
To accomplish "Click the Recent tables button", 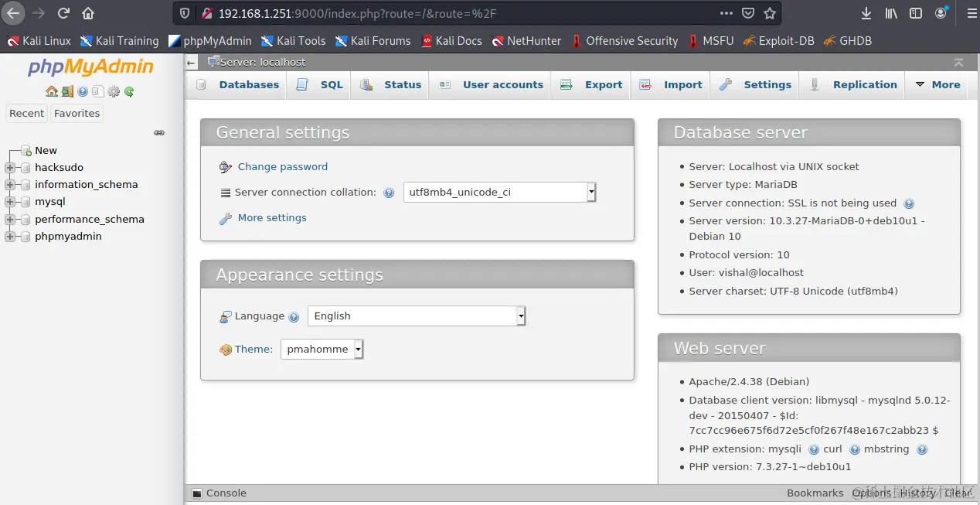I will 27,114.
